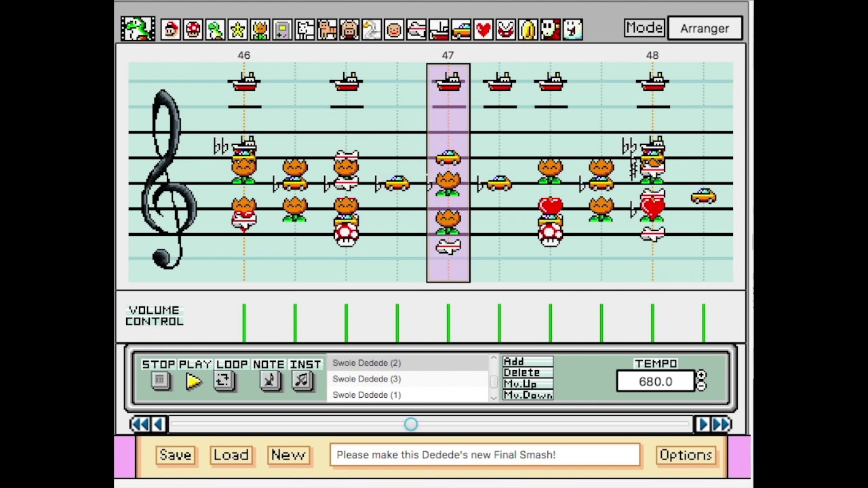Click the Load button
The image size is (868, 488).
[x=231, y=455]
